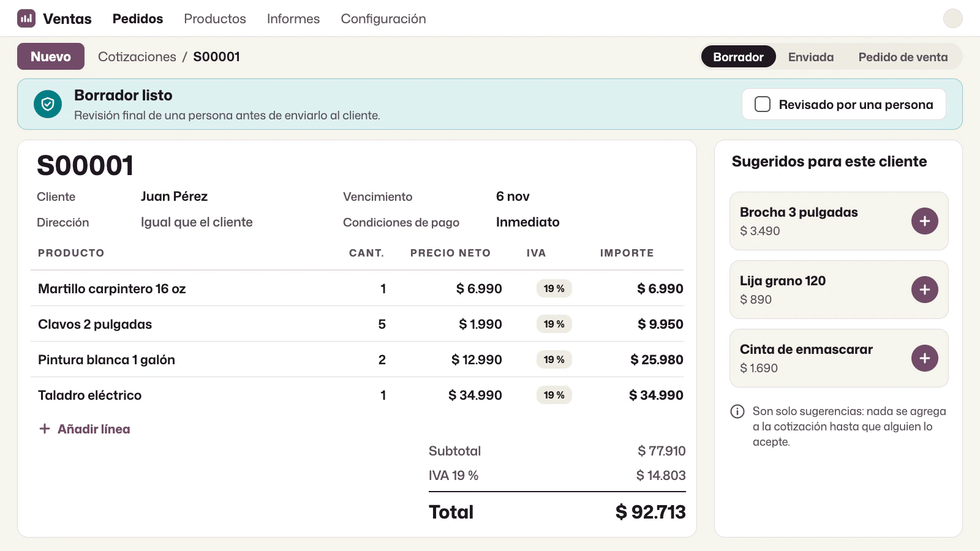Click the Añadir línea link
The width and height of the screenshot is (980, 551).
(94, 429)
